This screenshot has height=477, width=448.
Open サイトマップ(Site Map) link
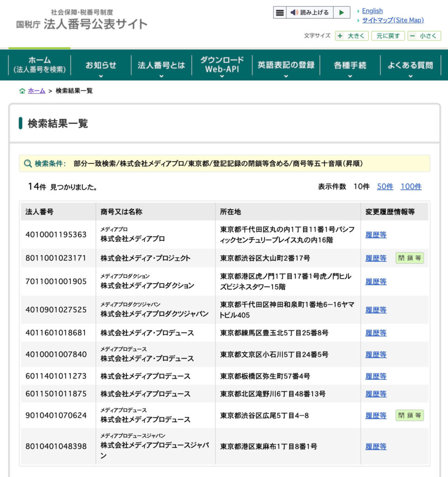pos(393,20)
